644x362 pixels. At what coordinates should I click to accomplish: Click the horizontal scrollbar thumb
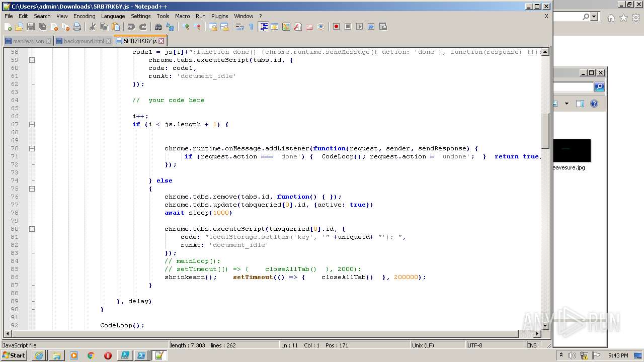(x=265, y=333)
